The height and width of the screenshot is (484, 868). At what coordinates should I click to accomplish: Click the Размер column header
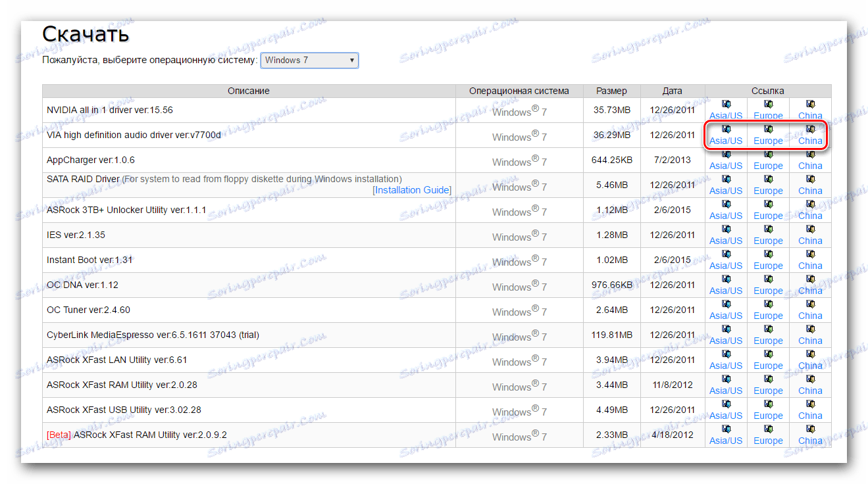coord(612,91)
